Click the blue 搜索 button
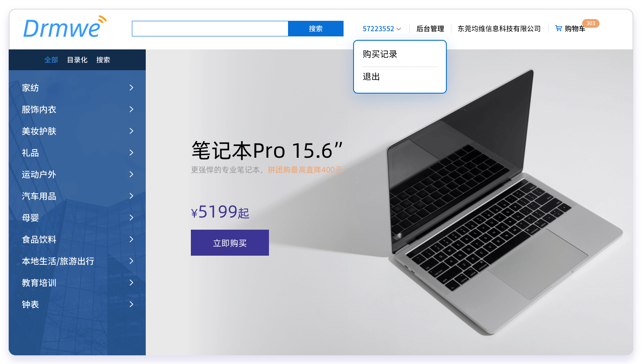 [x=316, y=29]
